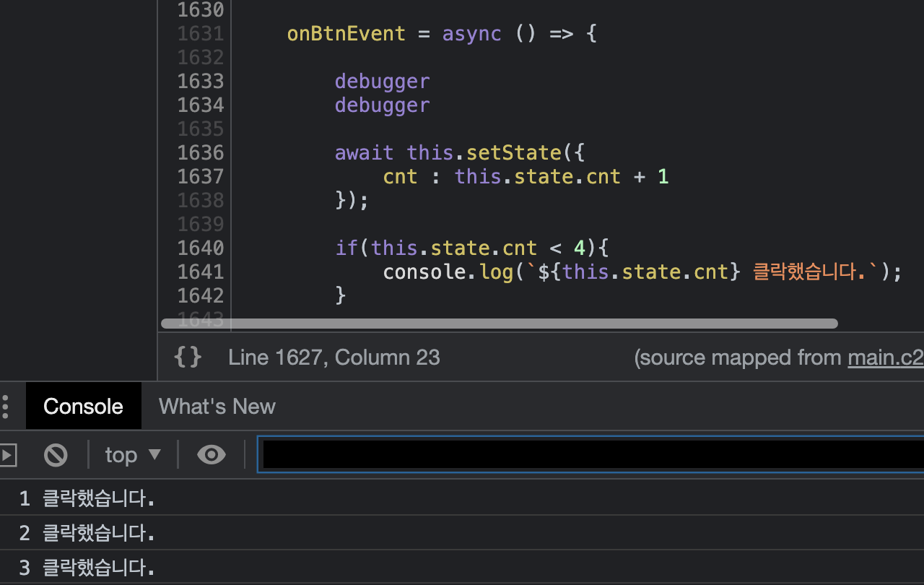Switch to the Console tab
Image resolution: width=924 pixels, height=585 pixels.
coord(83,405)
